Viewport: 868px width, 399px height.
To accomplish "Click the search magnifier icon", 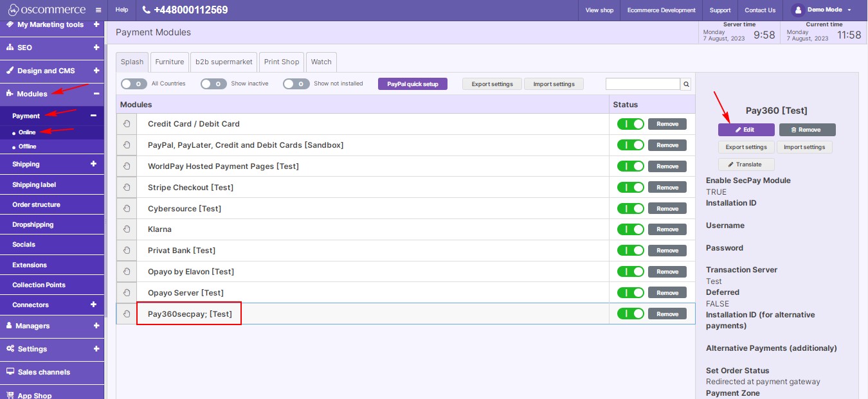I will [x=686, y=84].
